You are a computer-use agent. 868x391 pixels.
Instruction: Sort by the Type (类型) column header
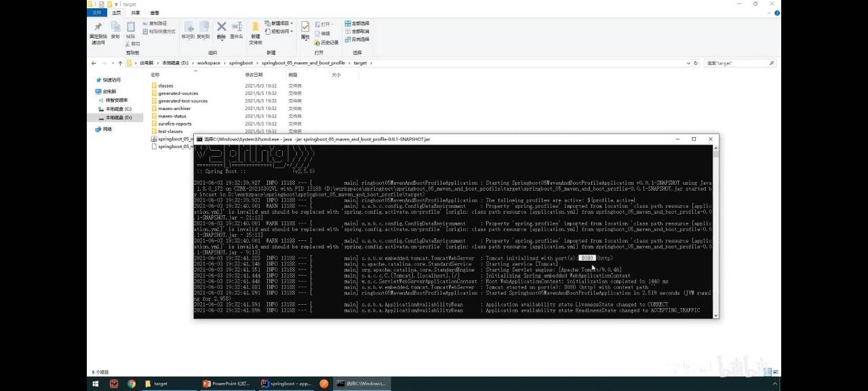293,75
